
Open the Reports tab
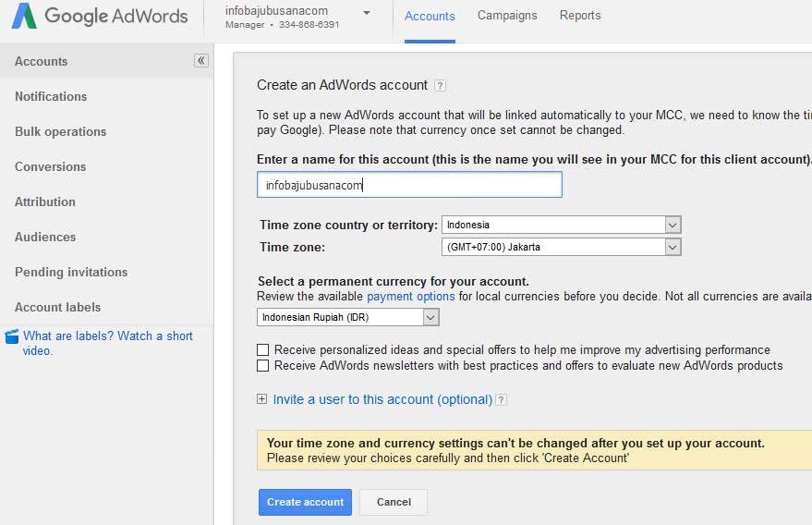[x=580, y=16]
